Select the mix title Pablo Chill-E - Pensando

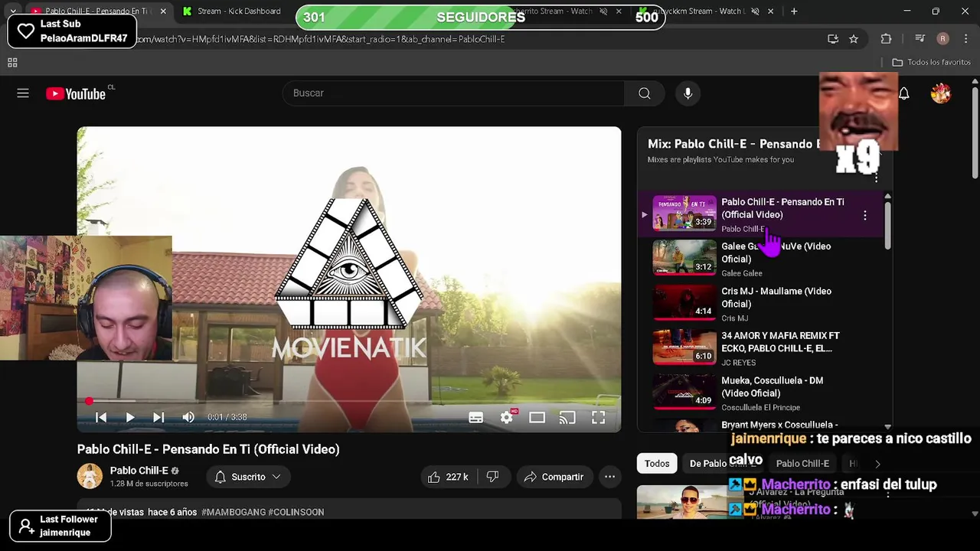tap(733, 144)
